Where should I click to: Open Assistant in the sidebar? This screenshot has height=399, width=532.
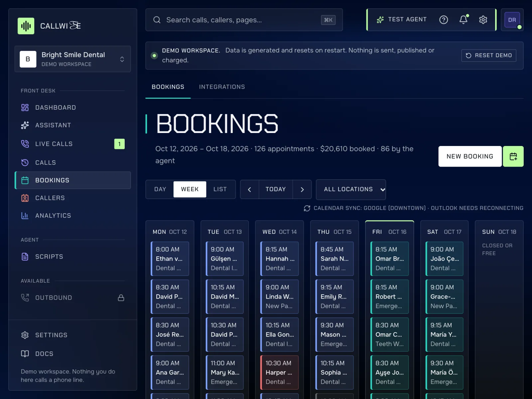click(72, 125)
